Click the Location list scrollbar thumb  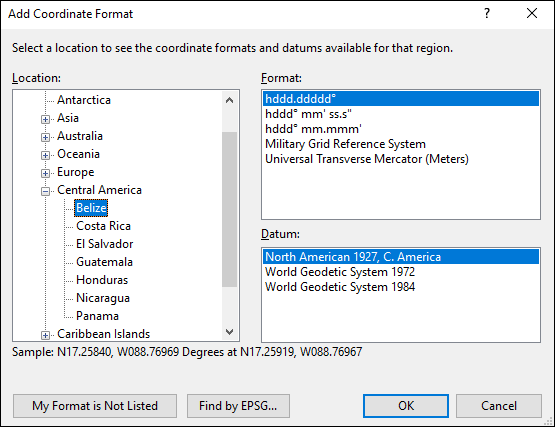(x=229, y=209)
